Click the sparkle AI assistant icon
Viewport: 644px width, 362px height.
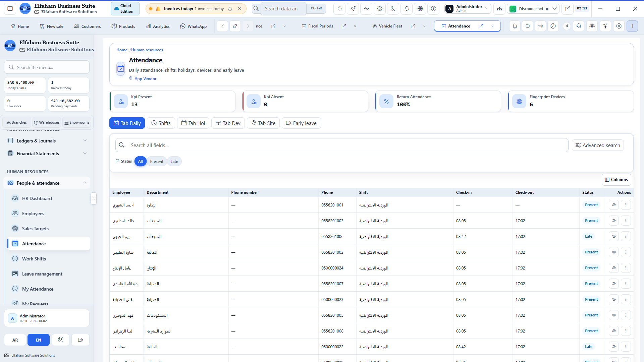[x=605, y=26]
